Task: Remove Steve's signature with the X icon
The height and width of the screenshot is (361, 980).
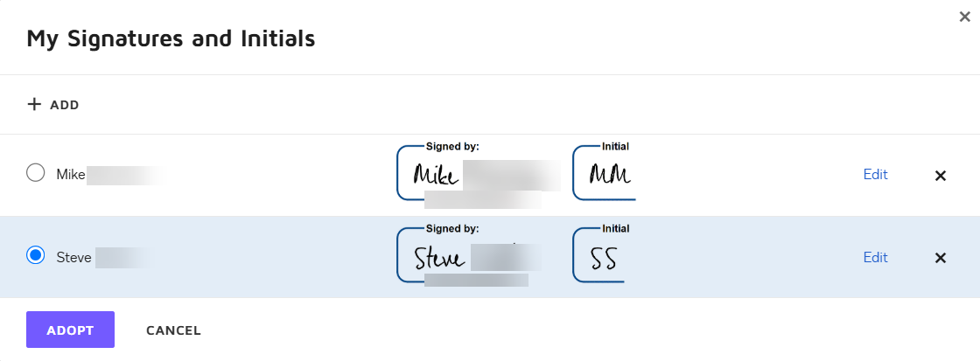Action: (941, 258)
